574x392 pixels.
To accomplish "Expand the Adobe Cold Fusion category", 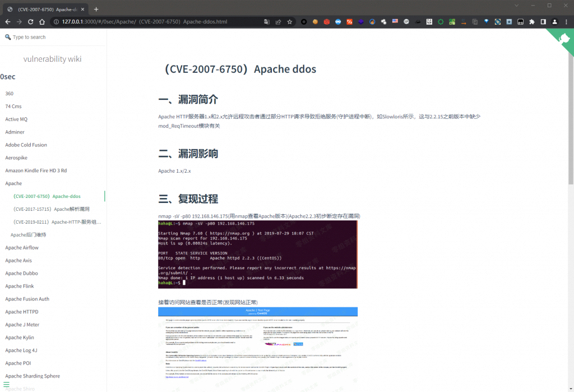I will [26, 145].
